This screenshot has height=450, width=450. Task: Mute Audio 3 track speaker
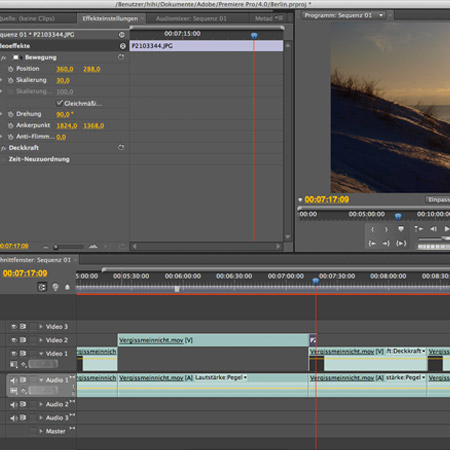(13, 418)
